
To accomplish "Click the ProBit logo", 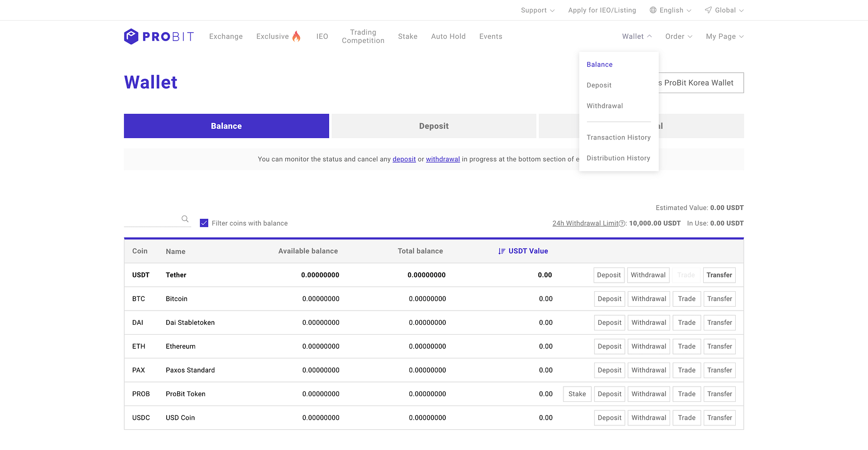I will pyautogui.click(x=158, y=36).
